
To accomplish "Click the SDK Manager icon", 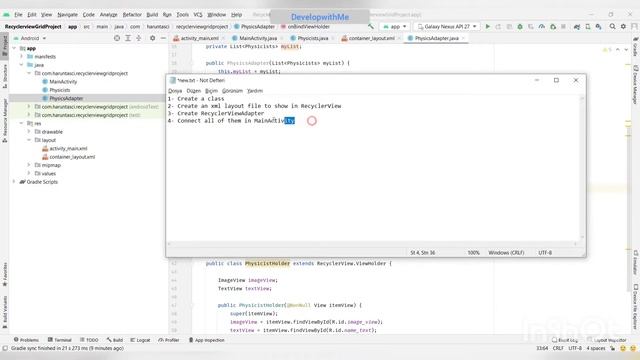I will 598,27.
